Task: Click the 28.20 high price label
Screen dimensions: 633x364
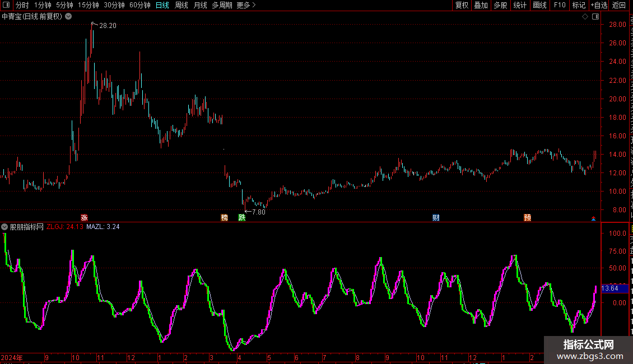Action: pyautogui.click(x=108, y=25)
